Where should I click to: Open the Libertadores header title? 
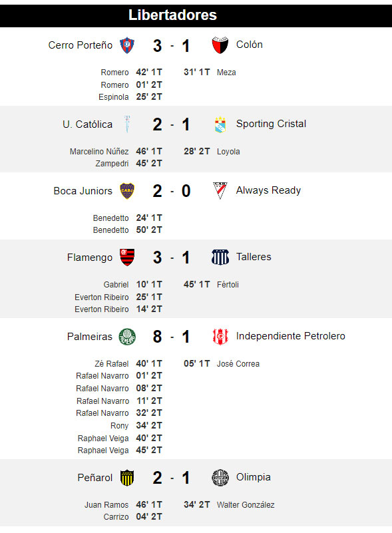[172, 15]
